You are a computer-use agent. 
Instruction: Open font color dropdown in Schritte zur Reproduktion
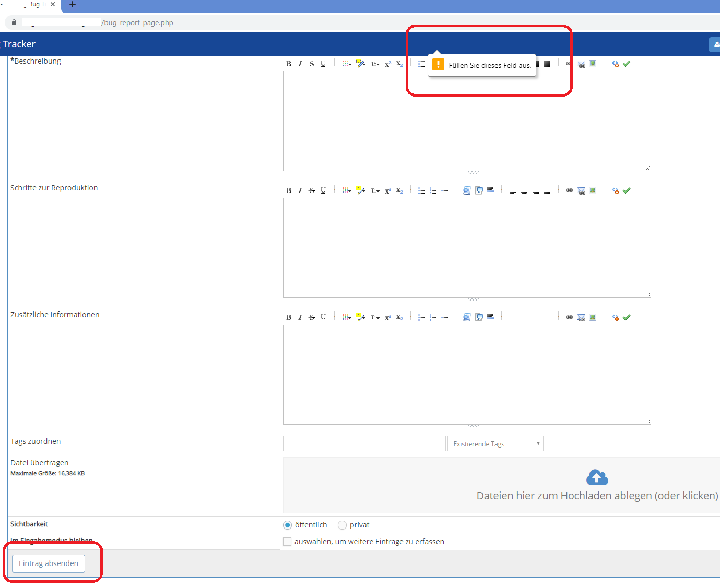[x=346, y=191]
